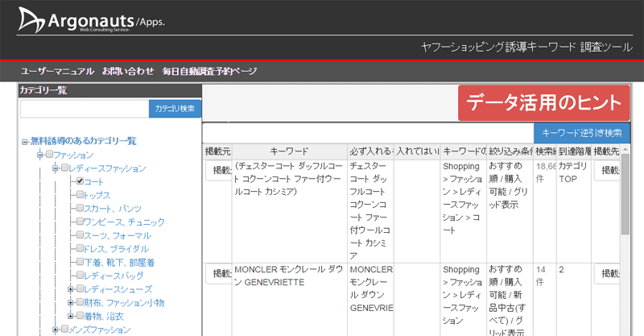This screenshot has width=644, height=336.
Task: Click カテゴリ一覧 panel heading
Action: coord(43,90)
